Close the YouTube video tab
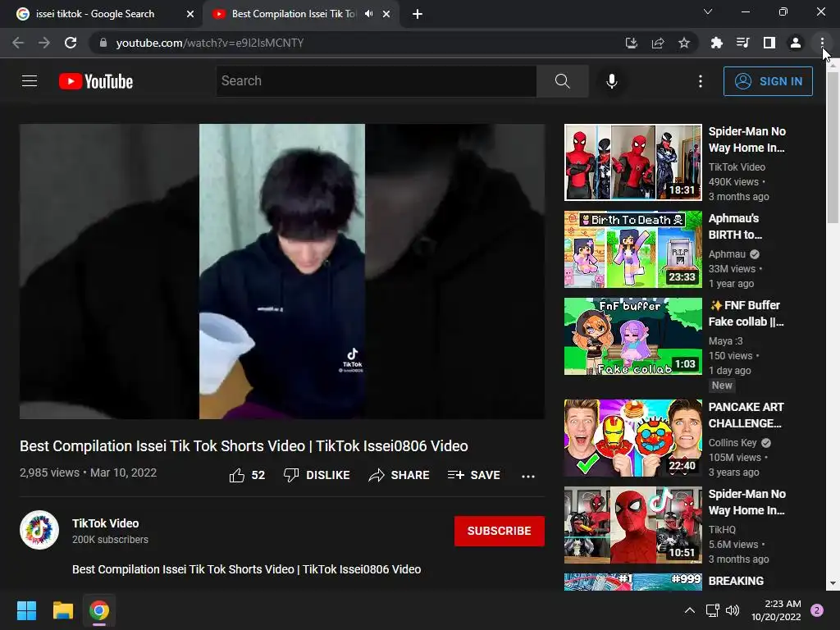 386,14
